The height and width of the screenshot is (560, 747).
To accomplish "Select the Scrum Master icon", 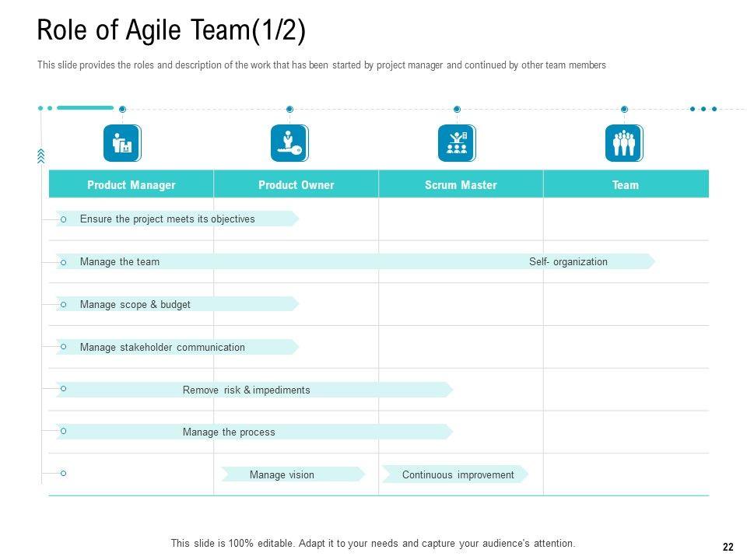I will [457, 144].
